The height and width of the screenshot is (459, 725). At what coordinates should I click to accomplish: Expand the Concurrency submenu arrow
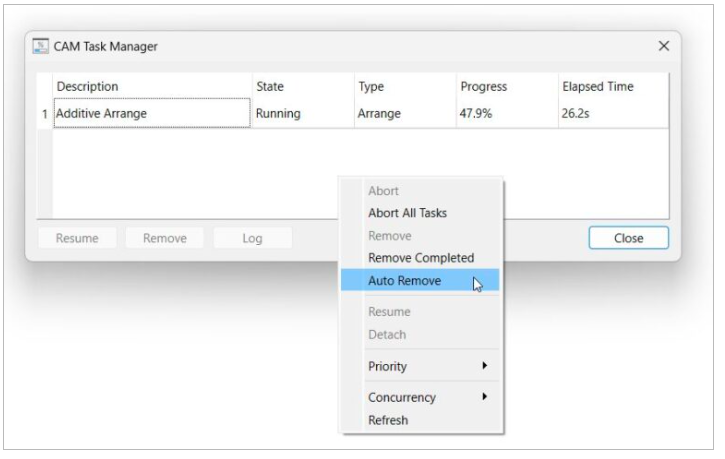pyautogui.click(x=484, y=397)
